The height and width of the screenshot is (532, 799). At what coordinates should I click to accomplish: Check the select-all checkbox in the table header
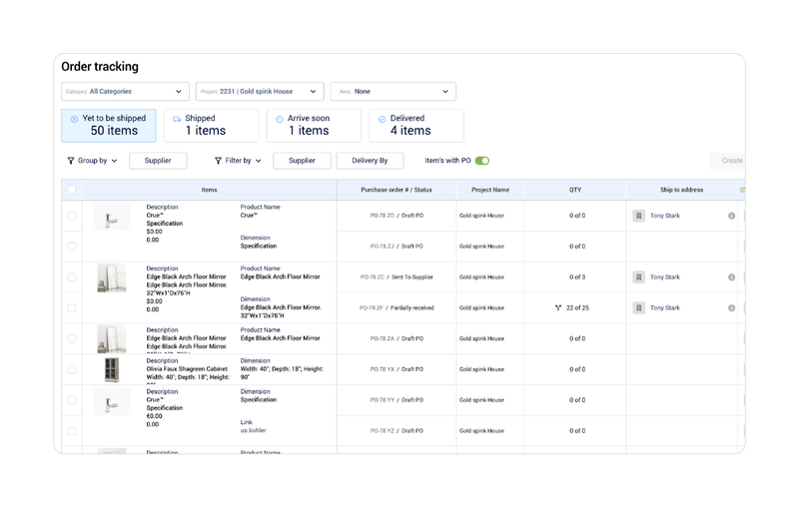click(72, 190)
